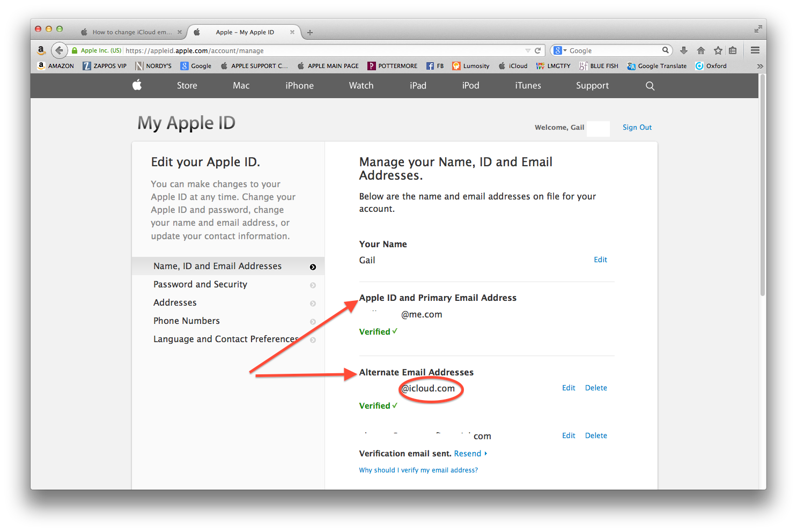Open the Google bookmark in bookmarks bar

point(196,66)
